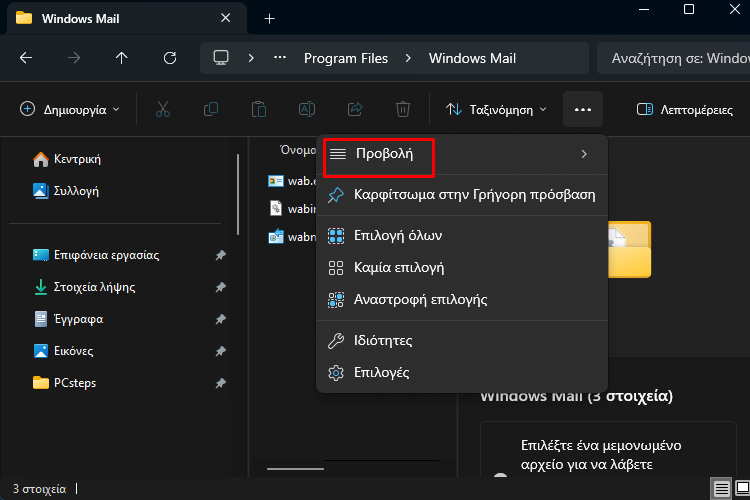Click the '3 στοιχεία' status bar text

tap(39, 489)
